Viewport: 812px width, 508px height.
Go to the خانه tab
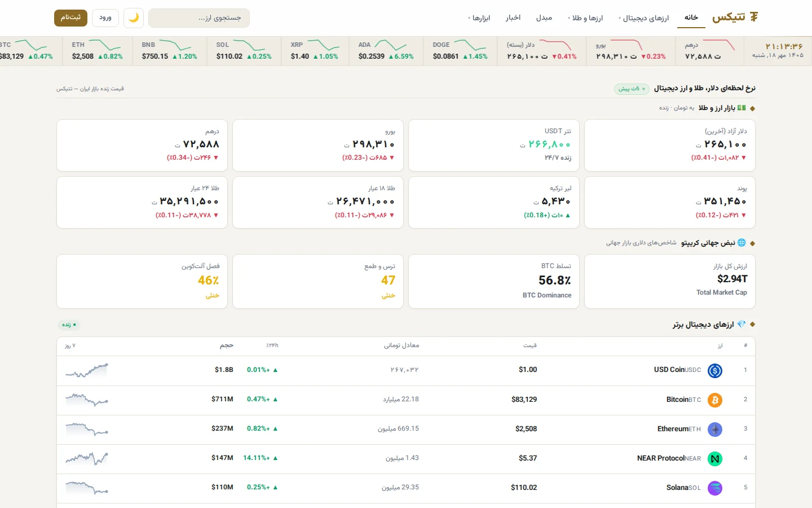click(x=691, y=17)
